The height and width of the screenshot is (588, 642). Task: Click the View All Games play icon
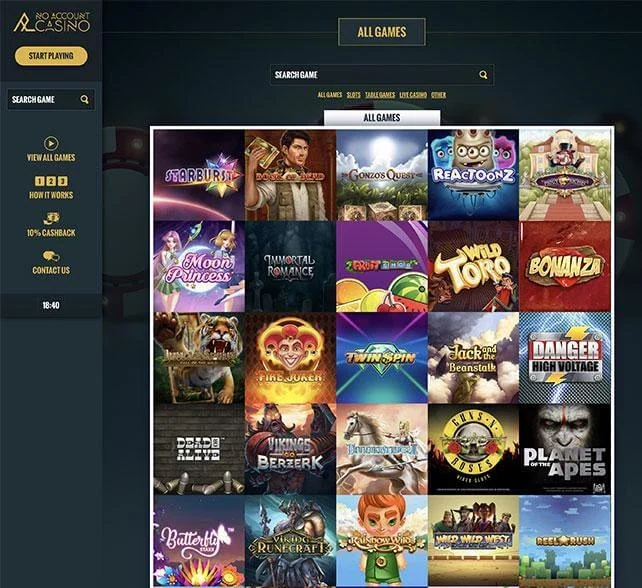(51, 143)
